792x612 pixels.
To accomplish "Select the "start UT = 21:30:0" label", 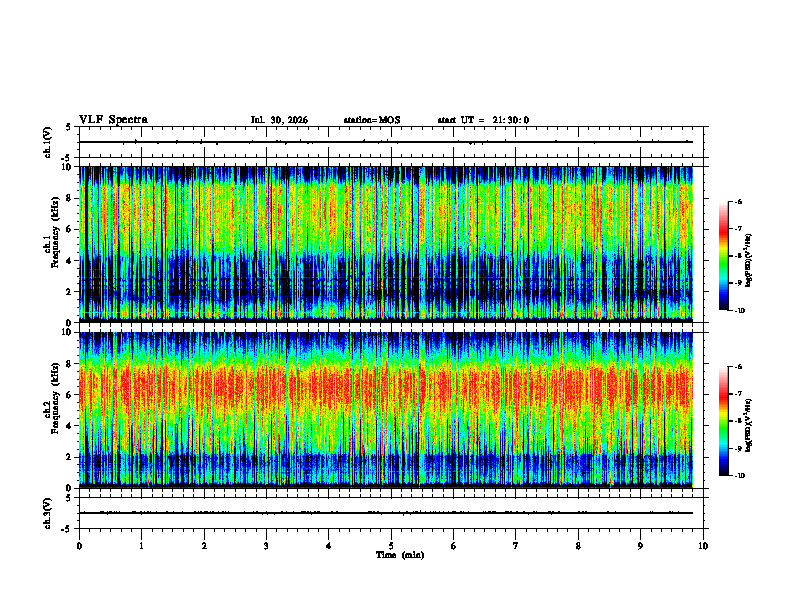I will (x=483, y=120).
